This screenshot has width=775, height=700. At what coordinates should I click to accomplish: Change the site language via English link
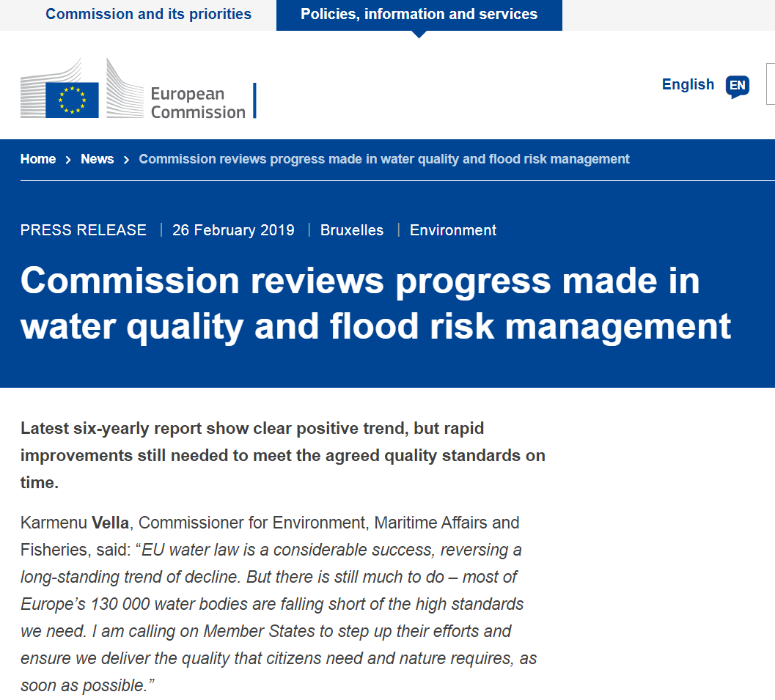tap(688, 85)
